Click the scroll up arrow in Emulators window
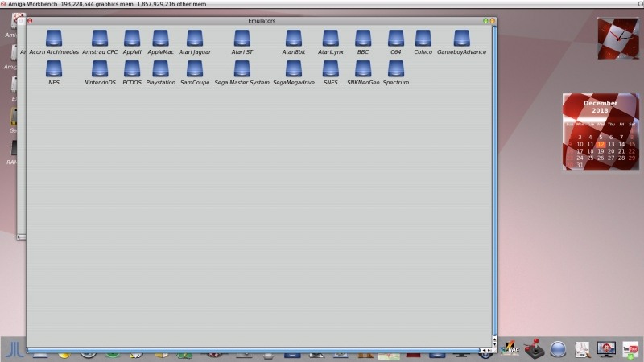Image resolution: width=644 pixels, height=362 pixels. point(494,339)
